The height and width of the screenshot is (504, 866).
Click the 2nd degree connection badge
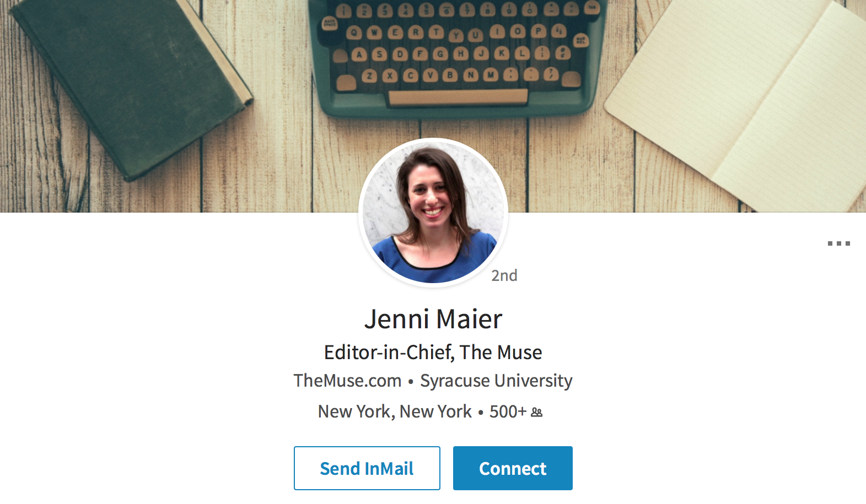[504, 275]
